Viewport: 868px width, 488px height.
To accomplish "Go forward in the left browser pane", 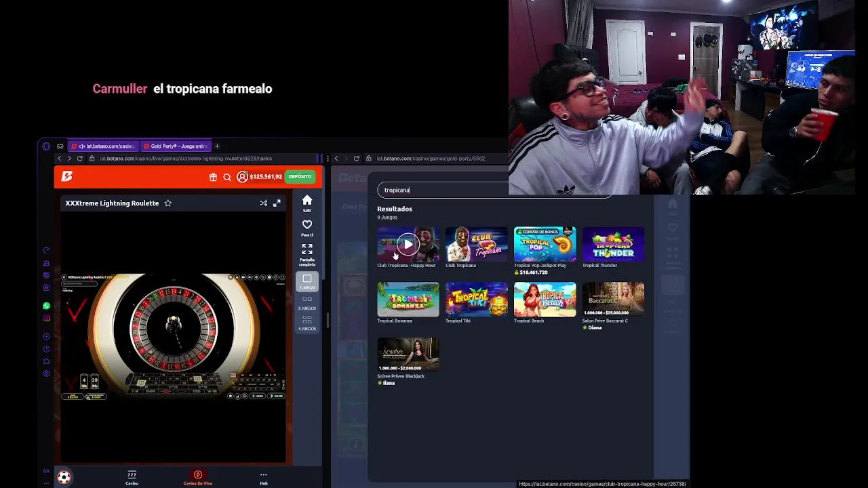I will (69, 159).
